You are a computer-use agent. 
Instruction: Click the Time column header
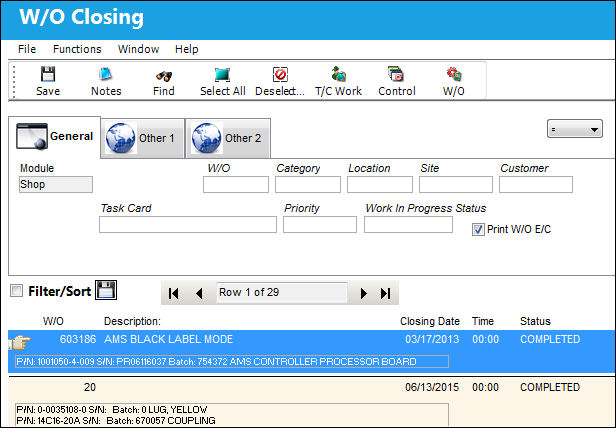coord(482,321)
